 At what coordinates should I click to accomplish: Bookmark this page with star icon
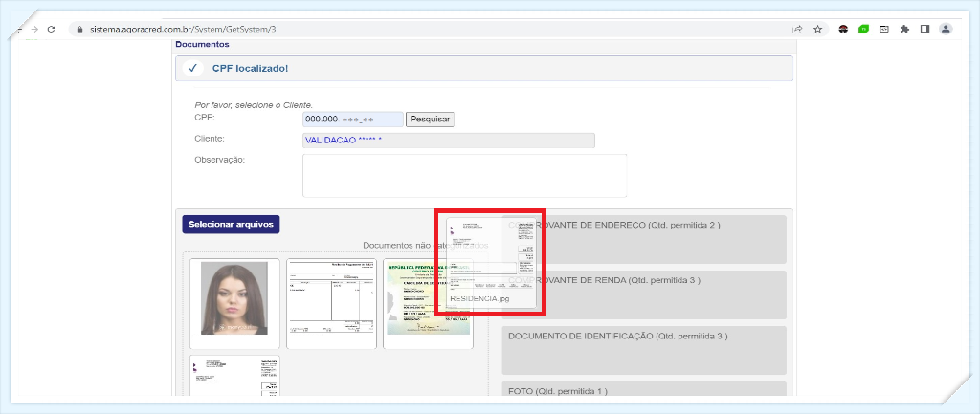(x=817, y=29)
